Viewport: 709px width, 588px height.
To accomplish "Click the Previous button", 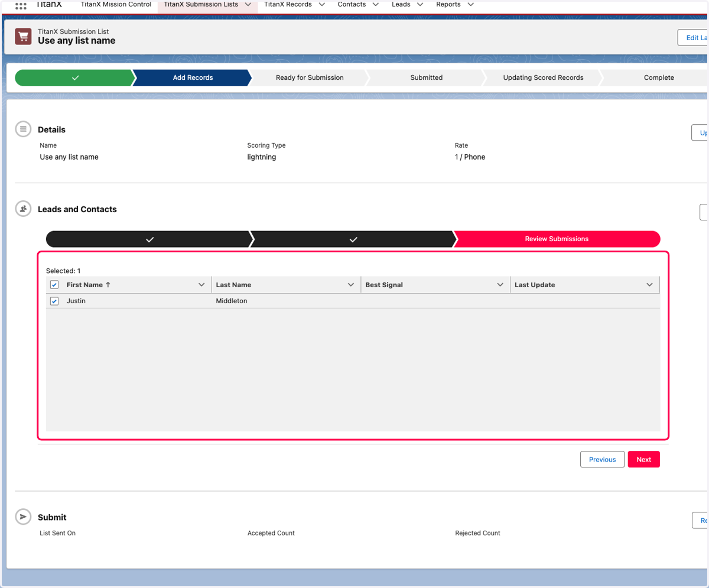I will tap(602, 459).
